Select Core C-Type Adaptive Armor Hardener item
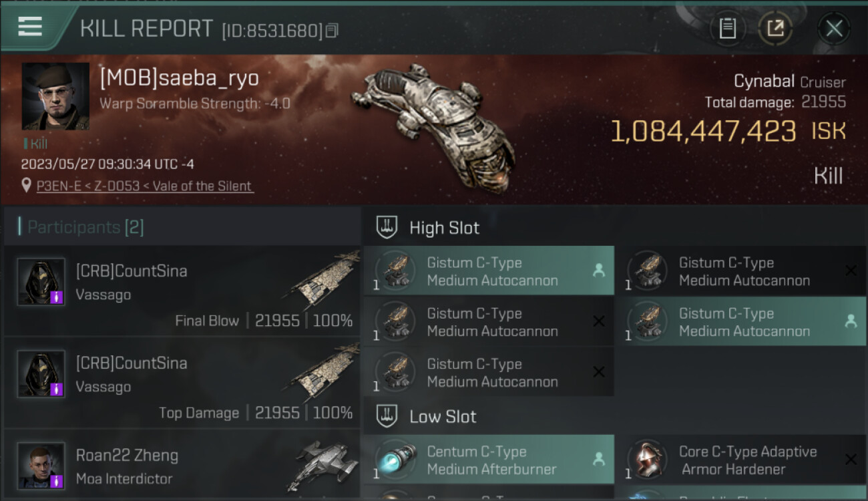The image size is (868, 501). pos(740,460)
